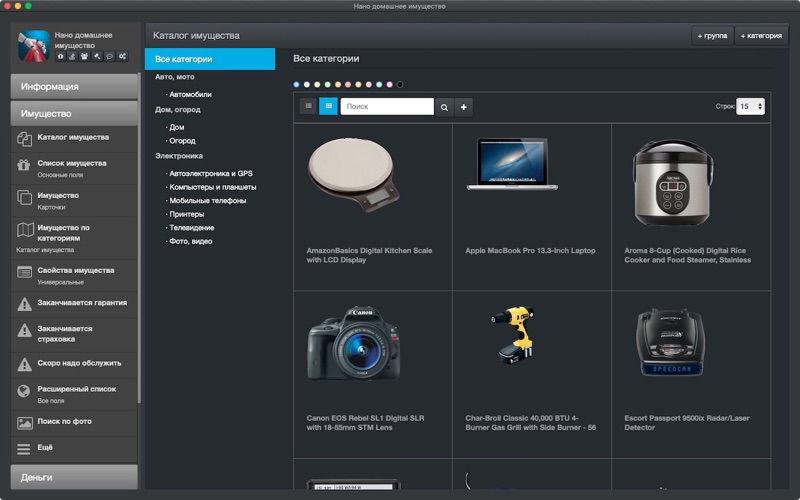Select Все категории in category list
This screenshot has height=500, width=800.
pyautogui.click(x=210, y=59)
